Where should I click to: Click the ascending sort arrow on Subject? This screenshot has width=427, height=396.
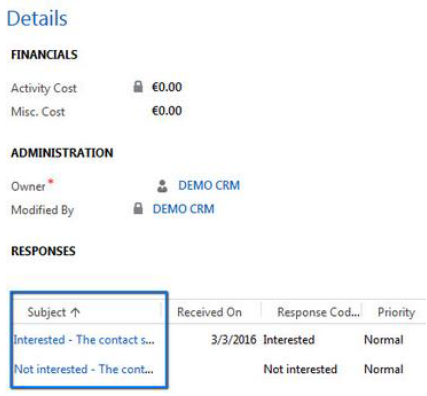coord(76,312)
